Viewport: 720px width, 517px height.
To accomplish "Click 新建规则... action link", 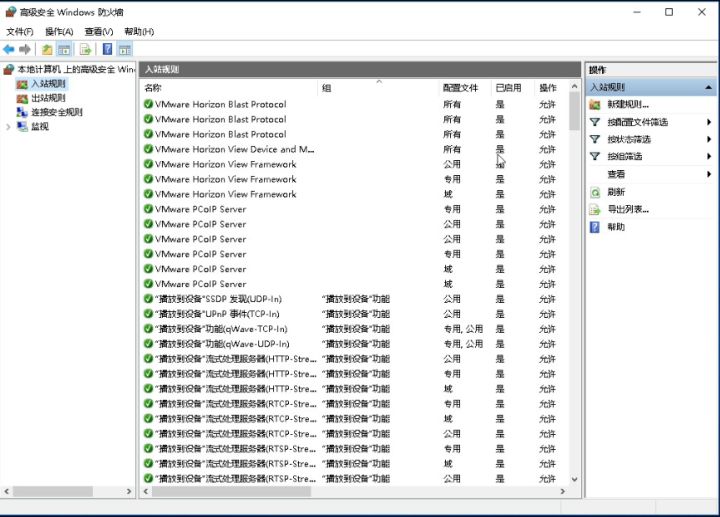I will 628,105.
